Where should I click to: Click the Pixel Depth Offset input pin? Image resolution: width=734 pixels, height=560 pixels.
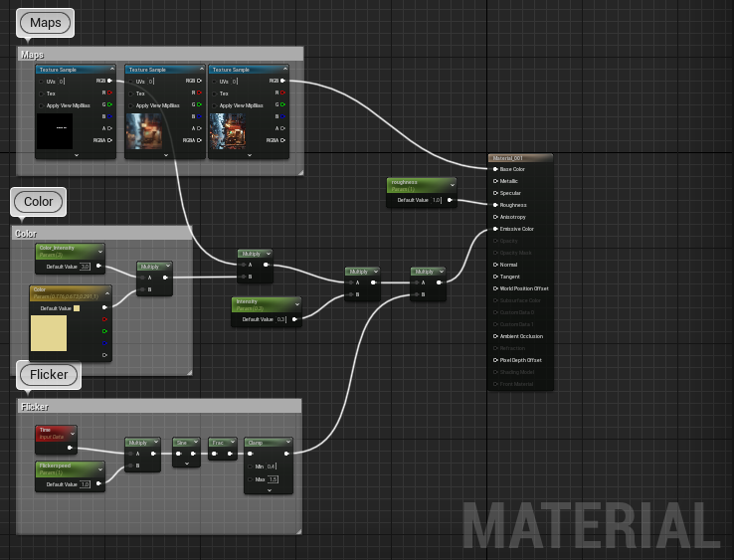tap(495, 360)
